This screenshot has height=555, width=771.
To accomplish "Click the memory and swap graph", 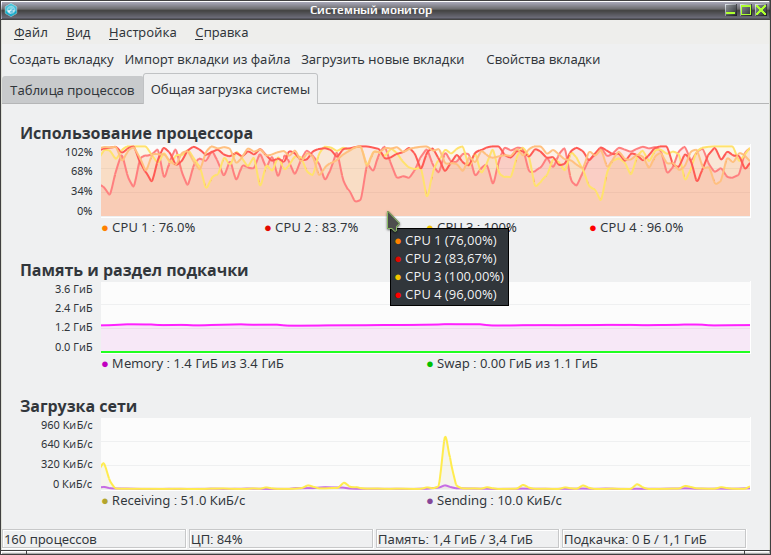I will click(x=425, y=317).
